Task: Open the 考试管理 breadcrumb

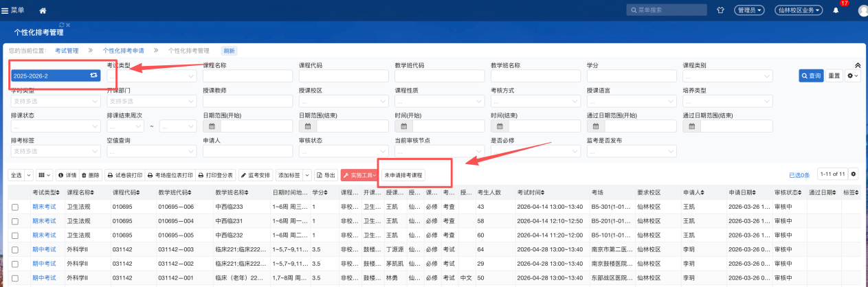Action: coord(67,51)
